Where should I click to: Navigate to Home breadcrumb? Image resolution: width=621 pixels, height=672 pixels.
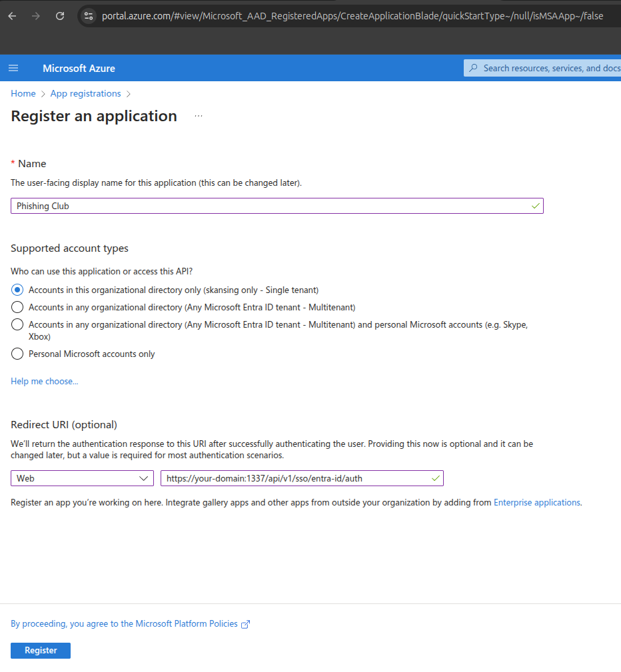23,93
